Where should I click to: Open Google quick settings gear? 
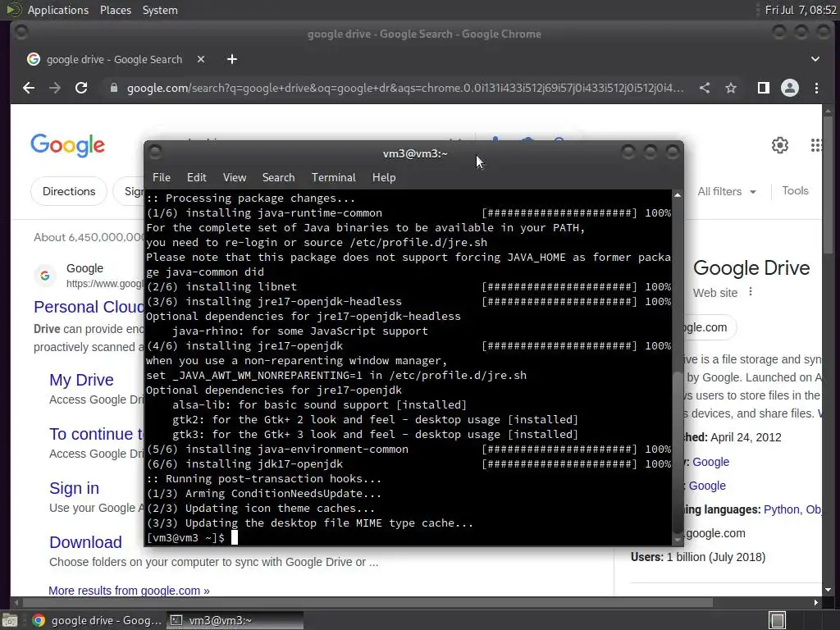[780, 144]
